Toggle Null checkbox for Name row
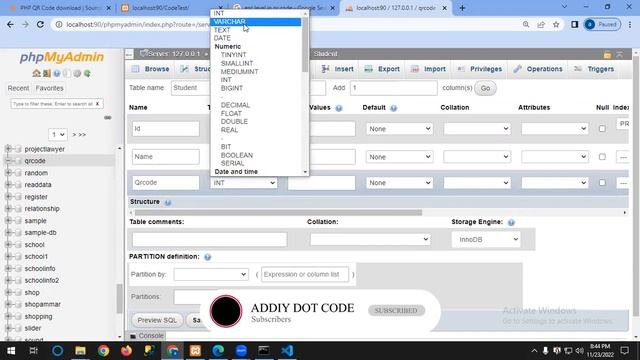This screenshot has width=640, height=360. tap(602, 157)
